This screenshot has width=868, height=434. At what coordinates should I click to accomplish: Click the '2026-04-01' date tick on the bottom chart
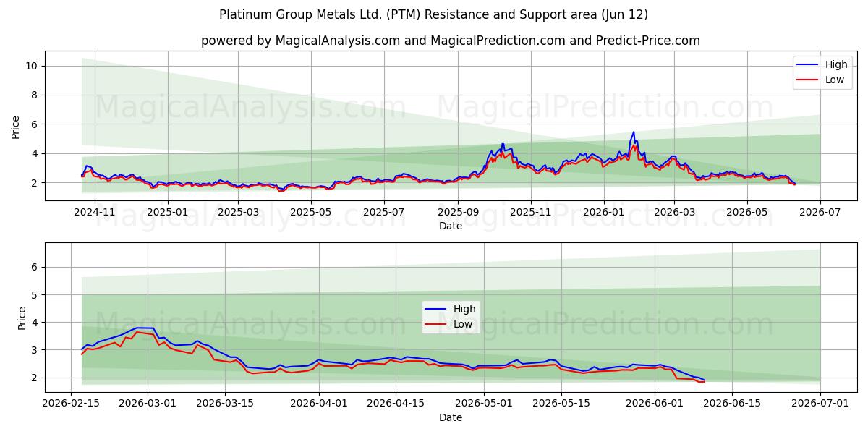318,404
